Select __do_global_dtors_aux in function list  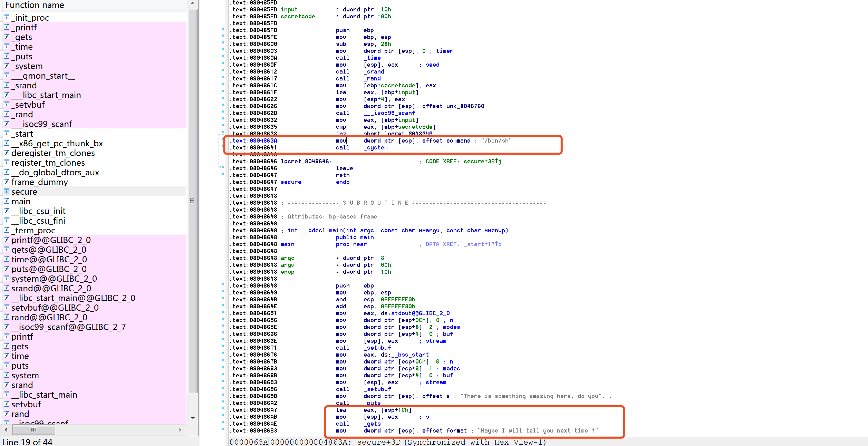[55, 172]
